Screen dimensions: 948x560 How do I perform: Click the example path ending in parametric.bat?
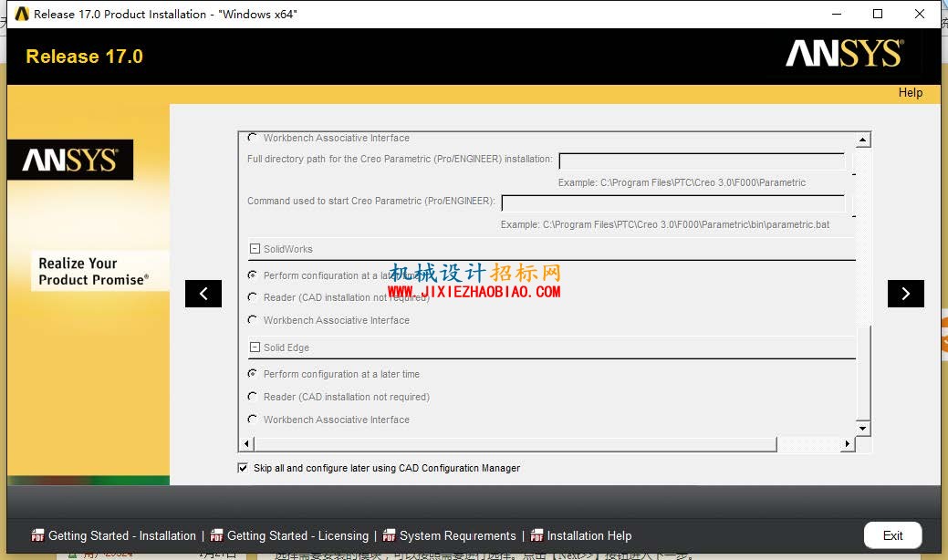click(665, 224)
